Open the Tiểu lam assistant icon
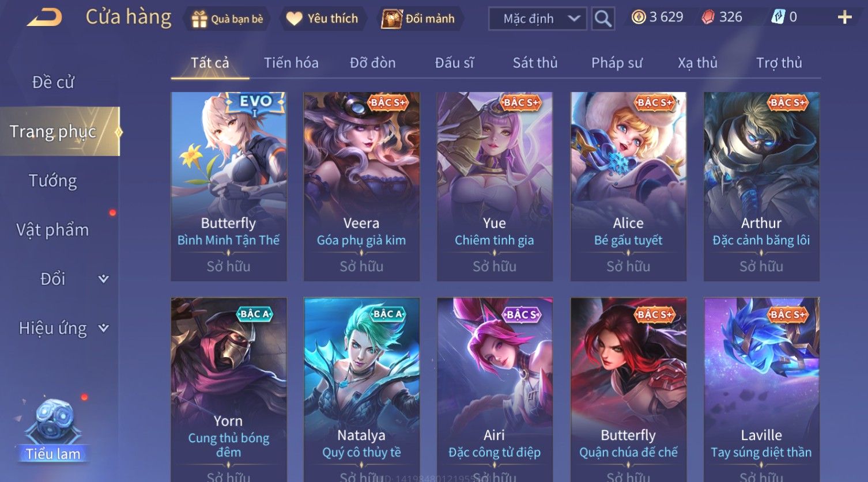This screenshot has height=482, width=868. pyautogui.click(x=54, y=430)
